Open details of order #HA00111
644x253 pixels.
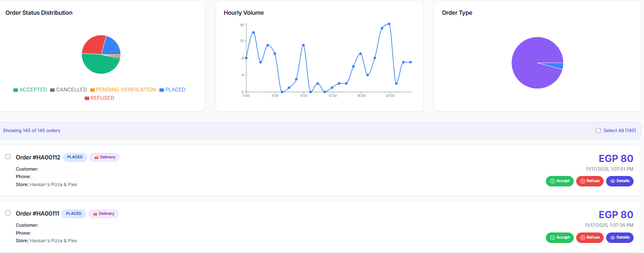[620, 238]
